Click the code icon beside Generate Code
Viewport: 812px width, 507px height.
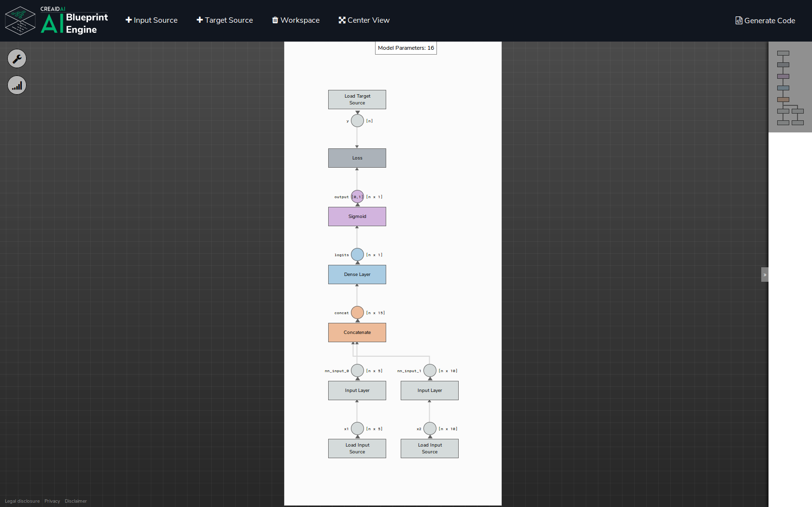click(738, 20)
